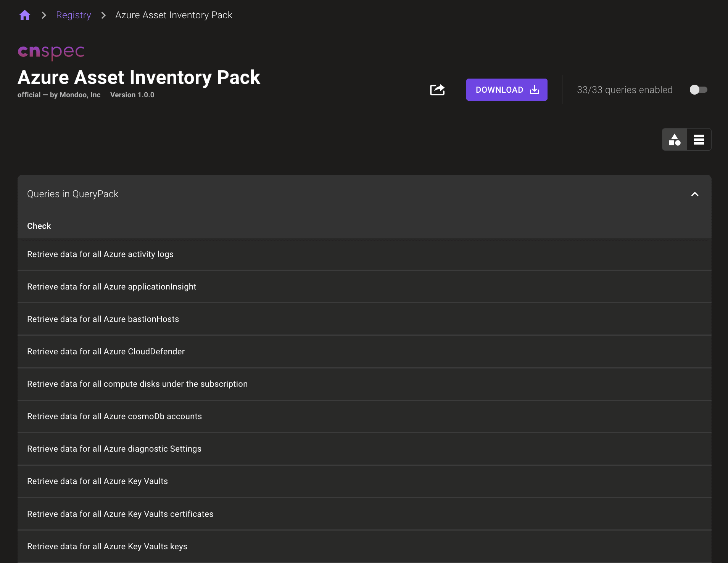Share the query pack using the share icon
The image size is (728, 563).
437,90
